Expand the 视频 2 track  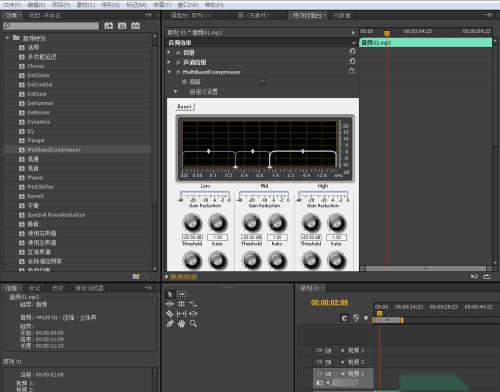[342, 362]
